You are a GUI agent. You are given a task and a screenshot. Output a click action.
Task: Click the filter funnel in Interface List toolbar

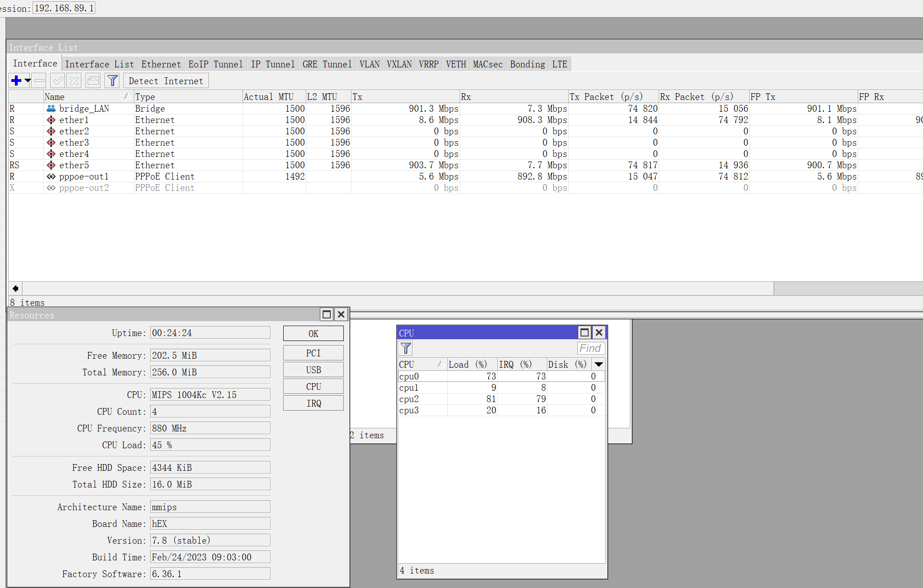coord(112,81)
